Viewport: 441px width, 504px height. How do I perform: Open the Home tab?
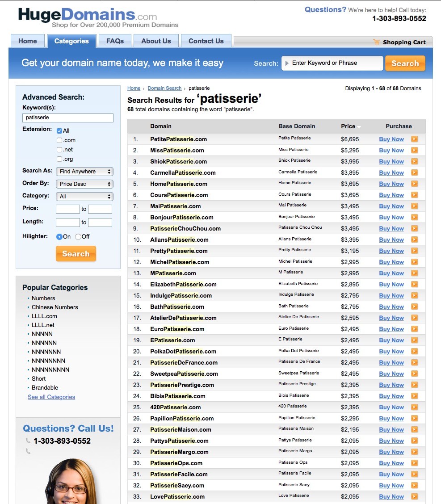[28, 41]
